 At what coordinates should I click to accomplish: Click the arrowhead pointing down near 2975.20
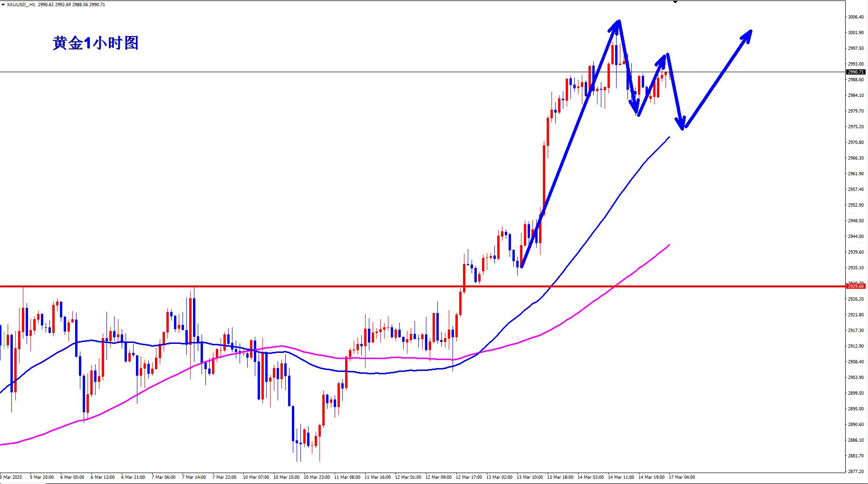[x=682, y=124]
